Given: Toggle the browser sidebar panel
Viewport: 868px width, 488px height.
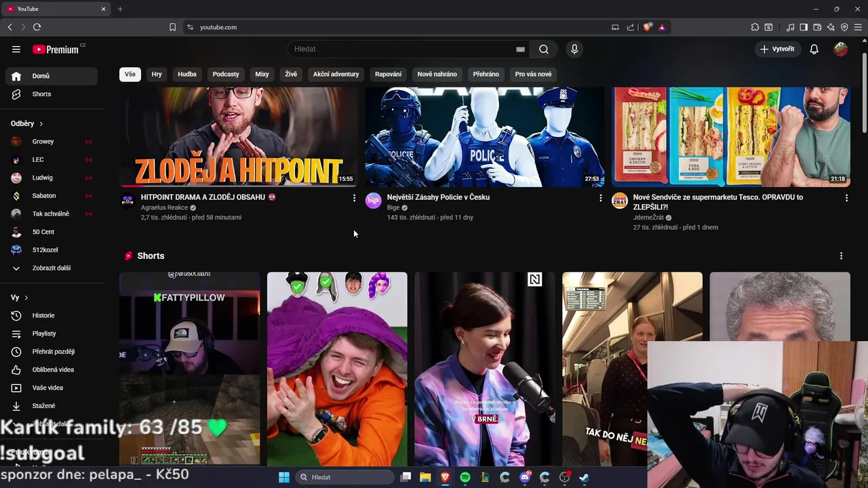Looking at the screenshot, I should coord(804,27).
